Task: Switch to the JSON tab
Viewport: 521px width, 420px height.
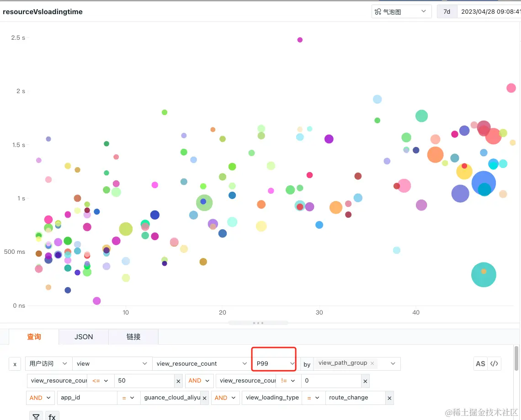Action: [x=84, y=336]
